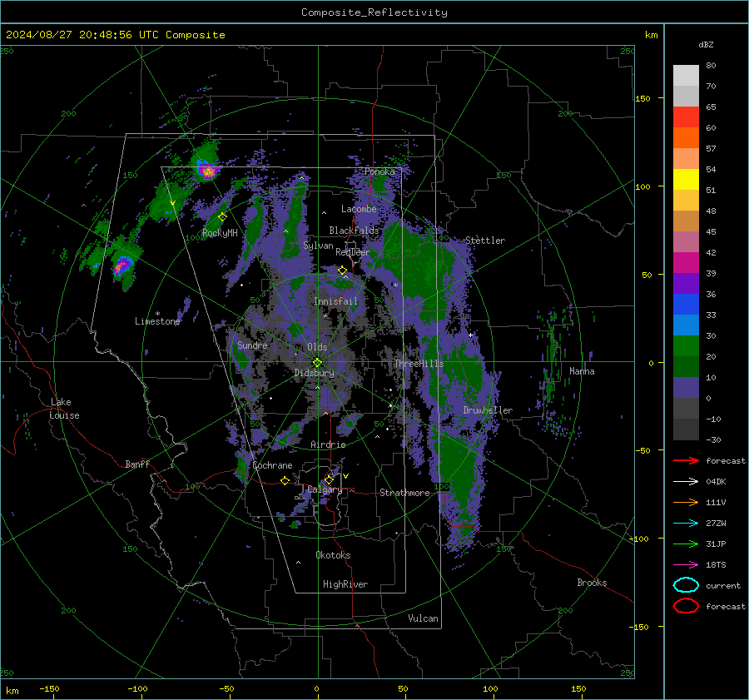This screenshot has width=749, height=700.
Task: Click the cyan current ellipse legend icon
Action: point(686,585)
